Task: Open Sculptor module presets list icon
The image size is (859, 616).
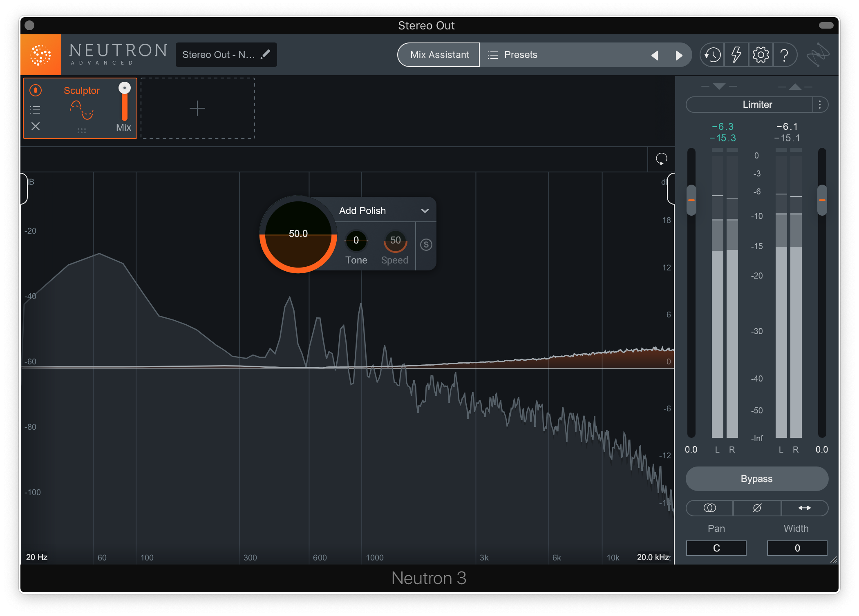Action: [36, 109]
